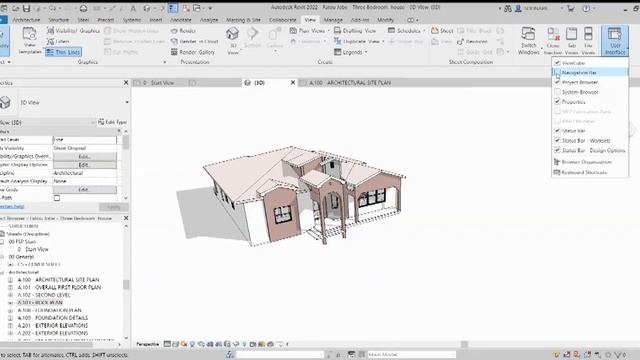Viewport: 640px width, 360px height.
Task: Open Visibility/Graphics settings
Action: (x=73, y=31)
